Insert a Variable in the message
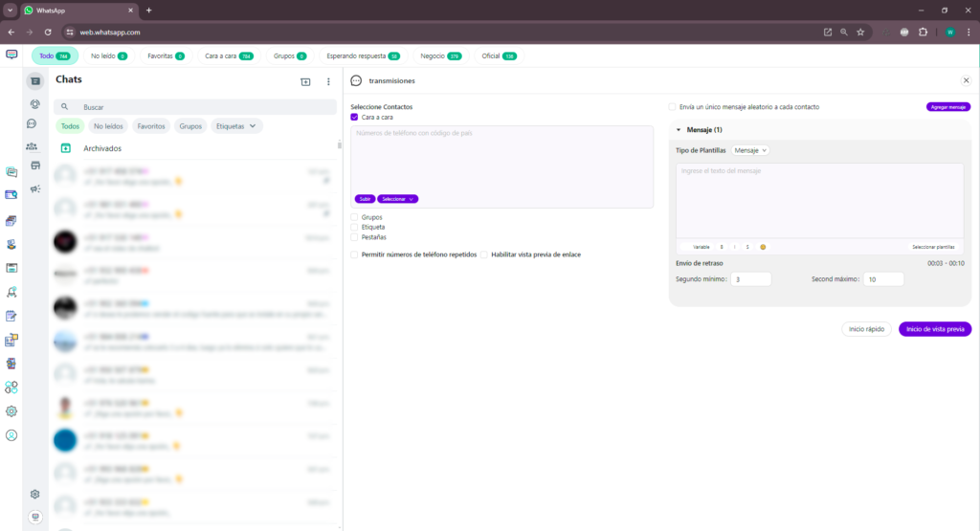This screenshot has width=980, height=531. [x=701, y=247]
